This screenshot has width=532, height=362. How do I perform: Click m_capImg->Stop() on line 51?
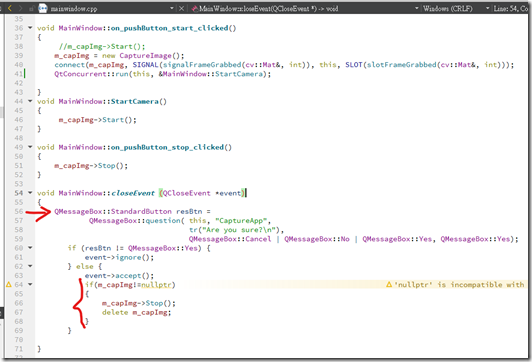[91, 166]
